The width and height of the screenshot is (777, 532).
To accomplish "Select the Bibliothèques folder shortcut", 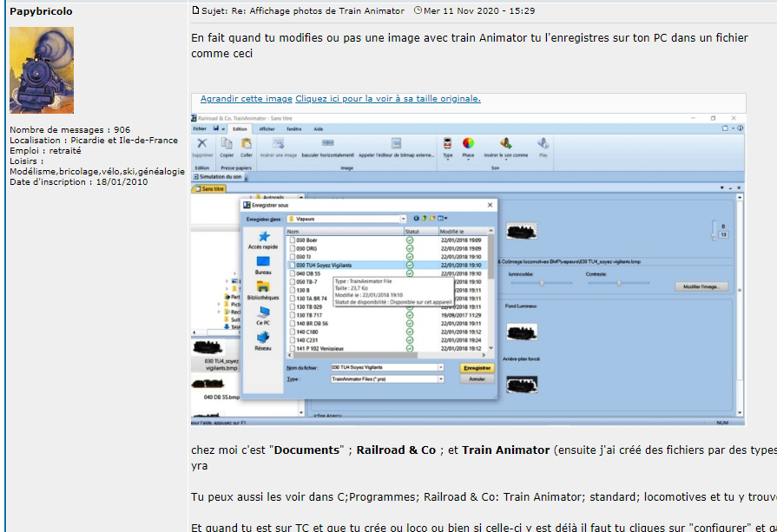I will click(x=263, y=290).
